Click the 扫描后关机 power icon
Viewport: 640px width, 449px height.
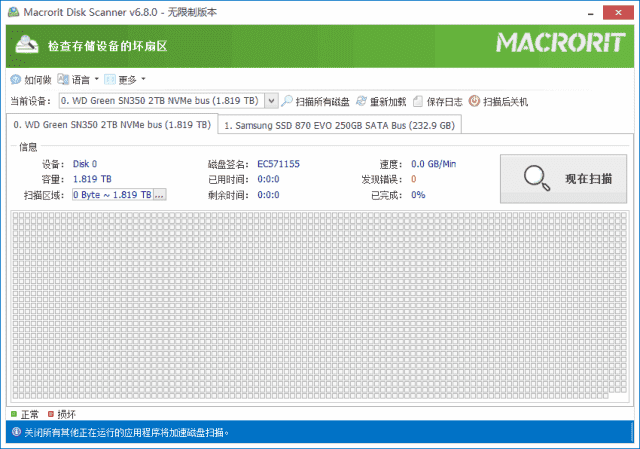[x=474, y=101]
